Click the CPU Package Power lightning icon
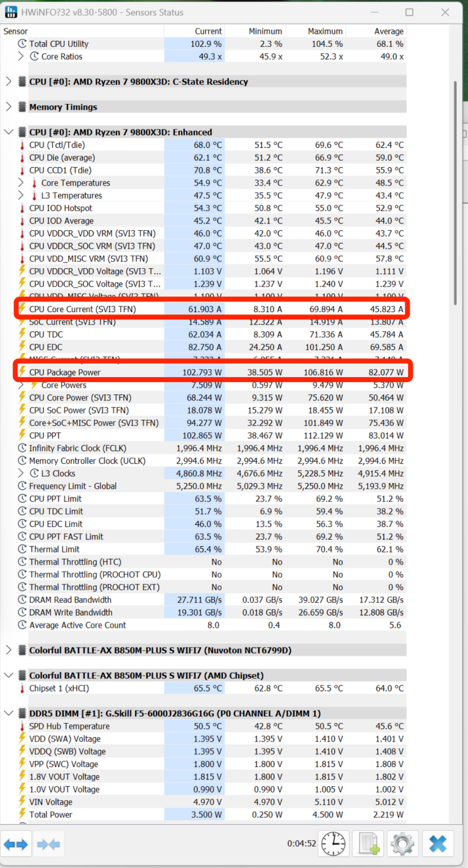The height and width of the screenshot is (868, 468). click(23, 372)
